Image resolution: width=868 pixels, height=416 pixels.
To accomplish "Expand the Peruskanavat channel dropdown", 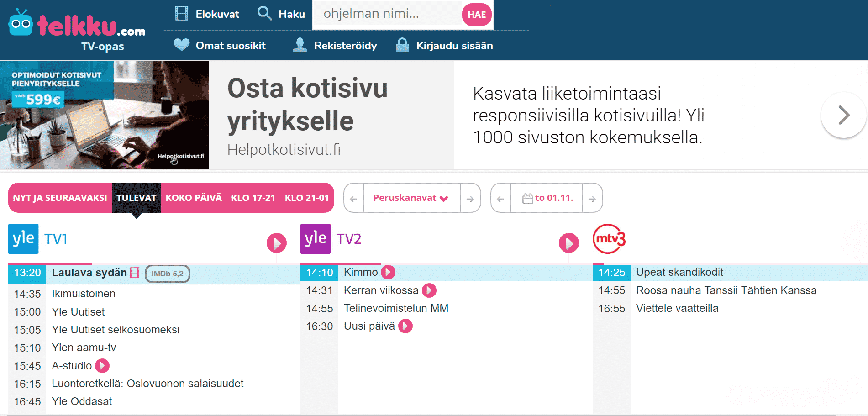I will 412,198.
